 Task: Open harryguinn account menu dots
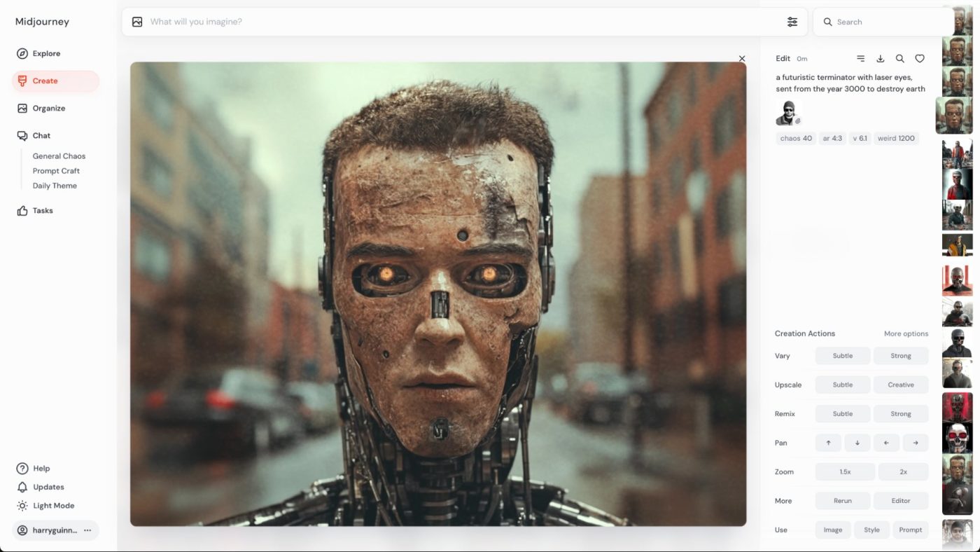point(87,530)
